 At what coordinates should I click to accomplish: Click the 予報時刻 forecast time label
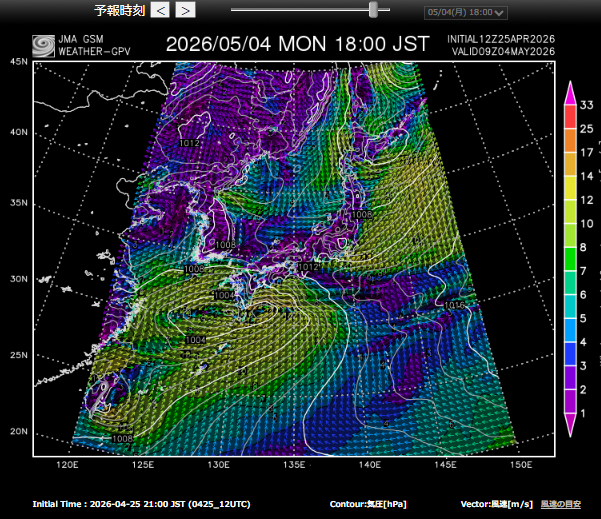119,10
